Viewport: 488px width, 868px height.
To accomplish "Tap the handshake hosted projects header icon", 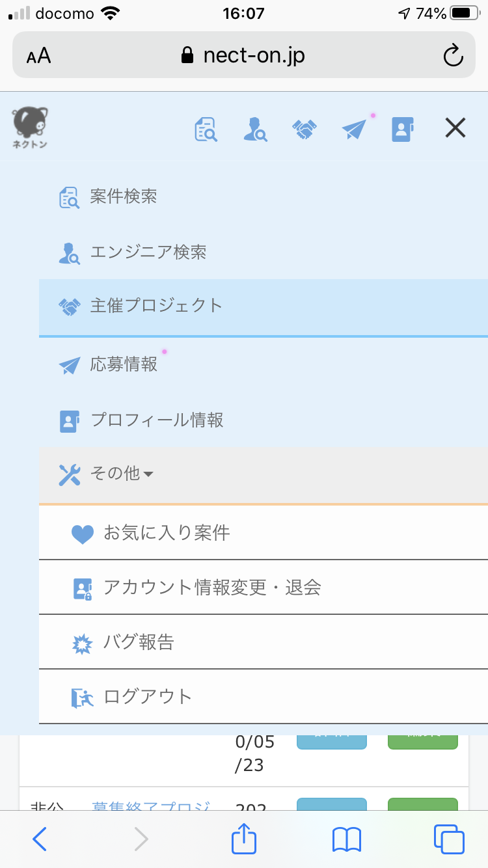I will 304,129.
